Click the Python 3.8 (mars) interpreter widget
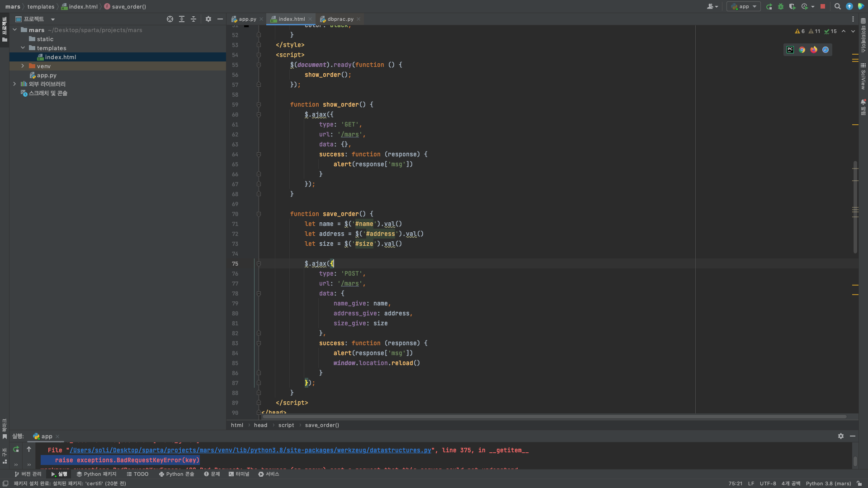 pyautogui.click(x=828, y=483)
